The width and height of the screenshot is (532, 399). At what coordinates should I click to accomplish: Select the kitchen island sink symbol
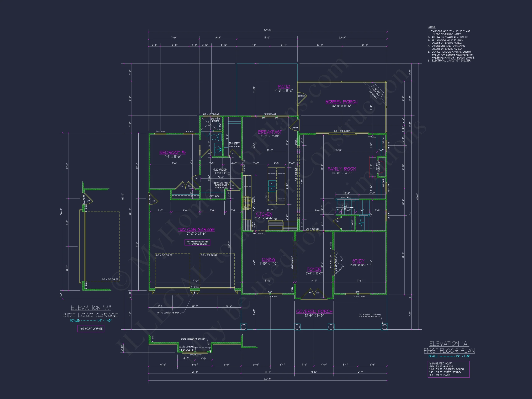click(x=272, y=186)
